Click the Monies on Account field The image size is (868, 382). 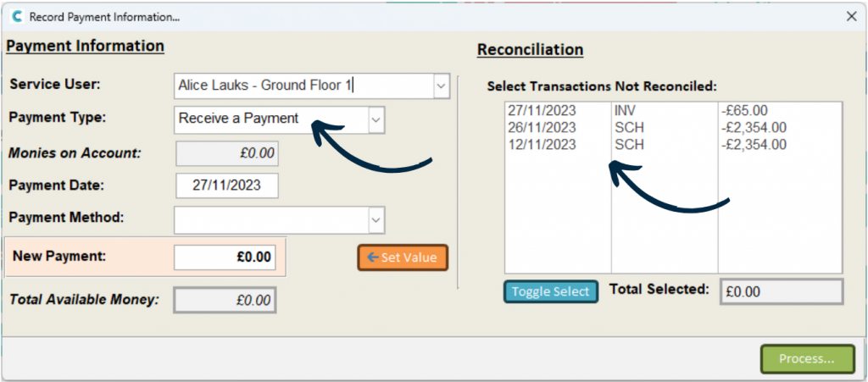tap(227, 153)
